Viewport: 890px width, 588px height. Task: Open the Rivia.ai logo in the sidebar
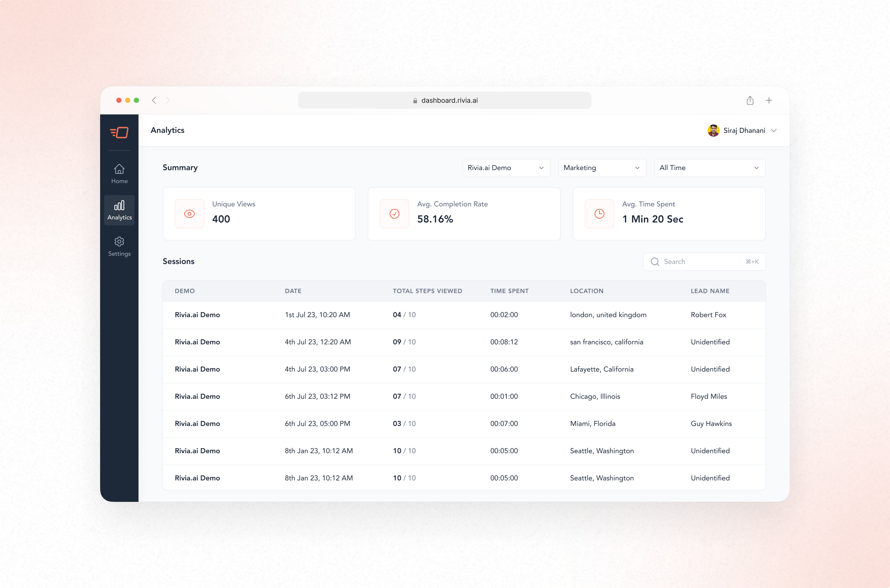coord(119,132)
